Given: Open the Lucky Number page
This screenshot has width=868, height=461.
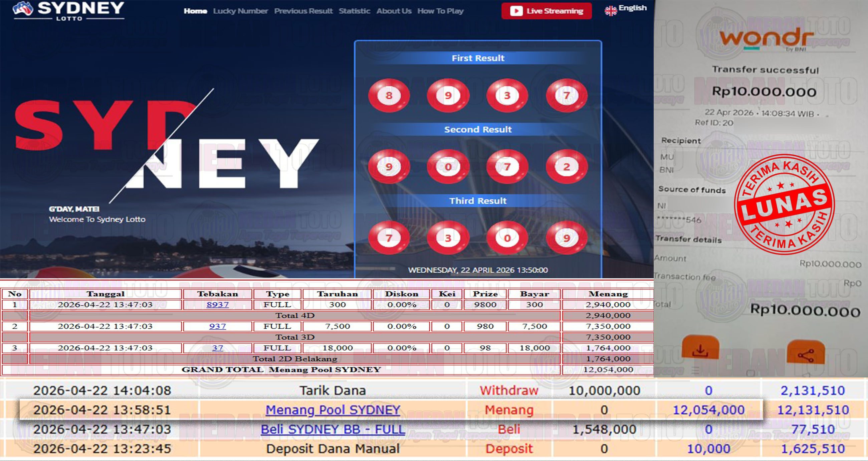Looking at the screenshot, I should pos(240,11).
